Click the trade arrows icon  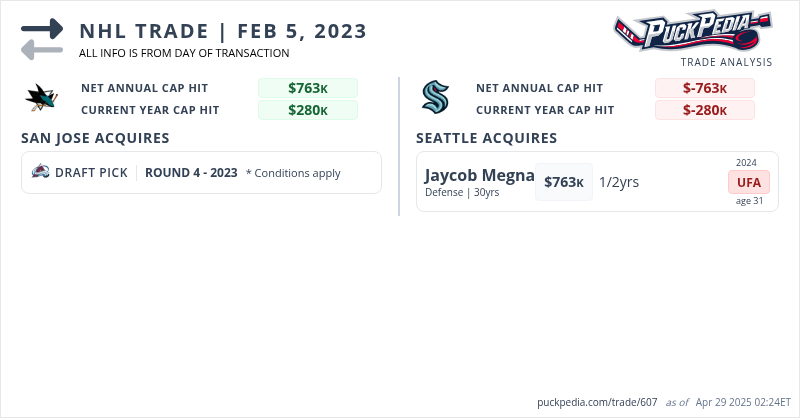coord(42,38)
